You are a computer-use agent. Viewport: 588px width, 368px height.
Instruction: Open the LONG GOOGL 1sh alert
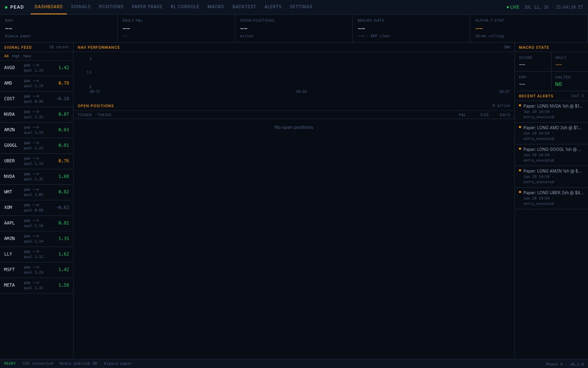(551, 155)
